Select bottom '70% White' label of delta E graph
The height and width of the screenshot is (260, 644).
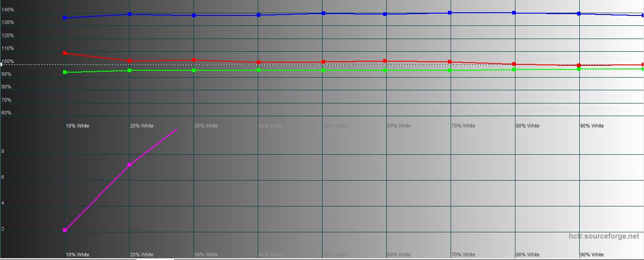pyautogui.click(x=463, y=255)
